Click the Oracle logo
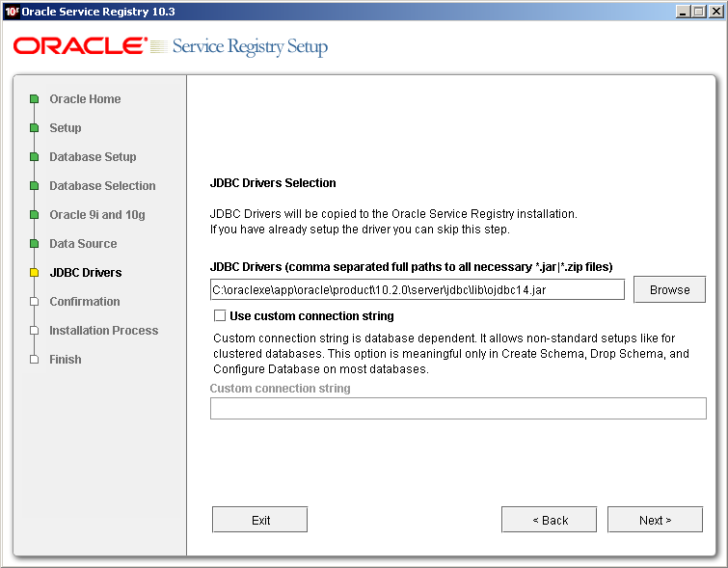Viewport: 728px width, 568px height. point(80,46)
